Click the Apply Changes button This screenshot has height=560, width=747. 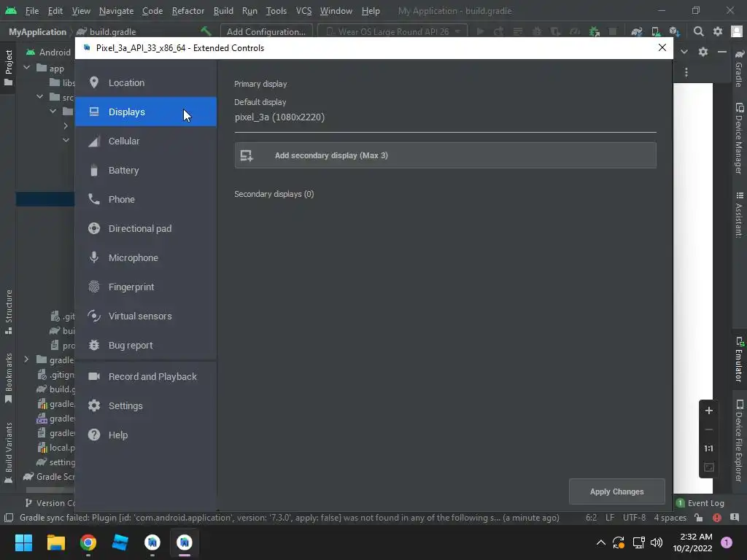click(x=616, y=491)
